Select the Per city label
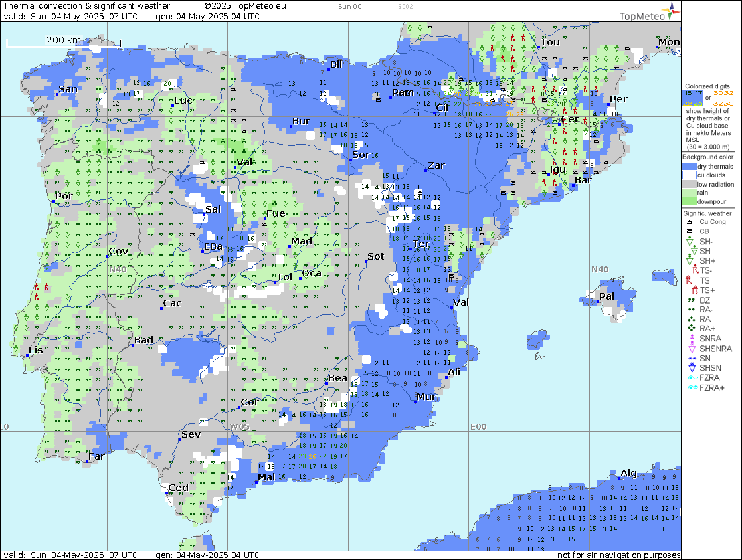Screen dimensions: 742x560 click(618, 99)
